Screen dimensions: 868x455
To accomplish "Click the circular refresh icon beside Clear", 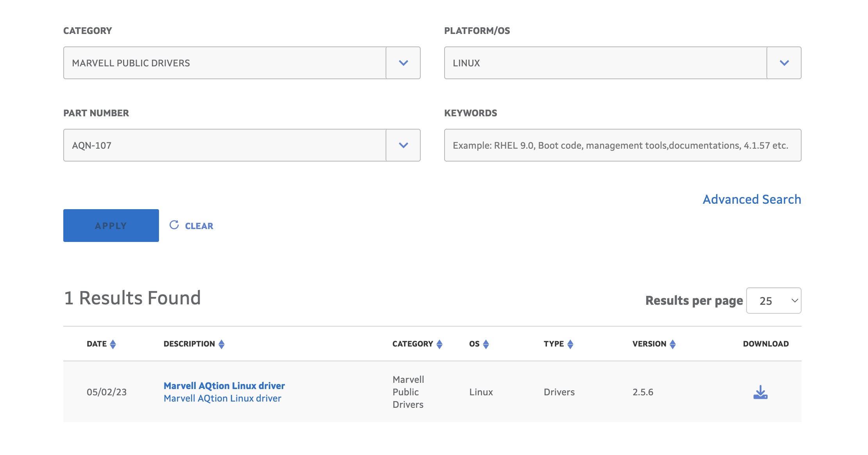I will coord(174,225).
